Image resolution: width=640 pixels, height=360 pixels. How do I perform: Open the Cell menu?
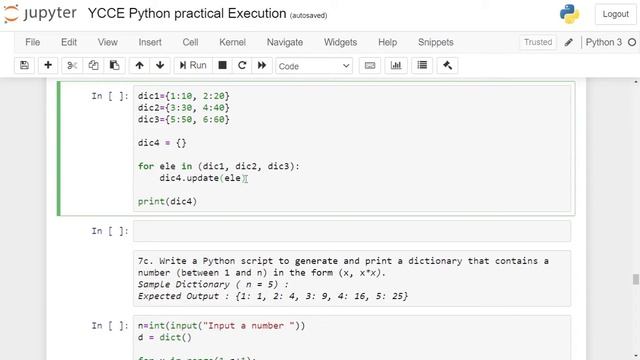(x=190, y=42)
